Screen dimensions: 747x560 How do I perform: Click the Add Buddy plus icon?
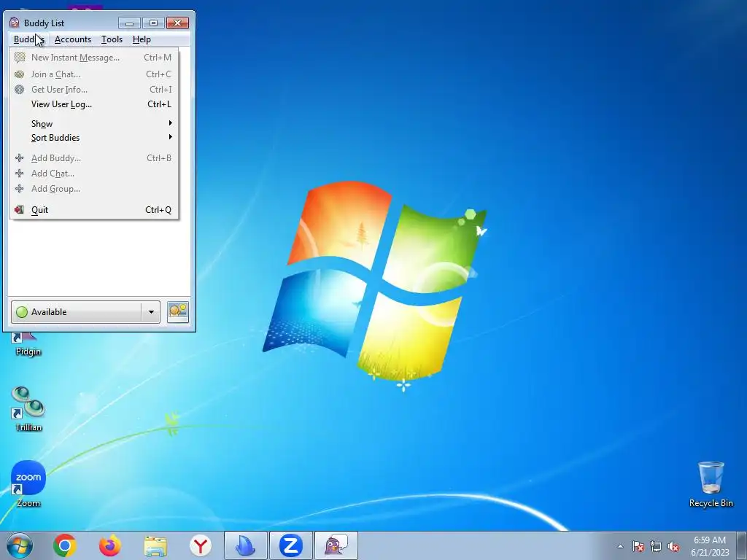[x=20, y=158]
